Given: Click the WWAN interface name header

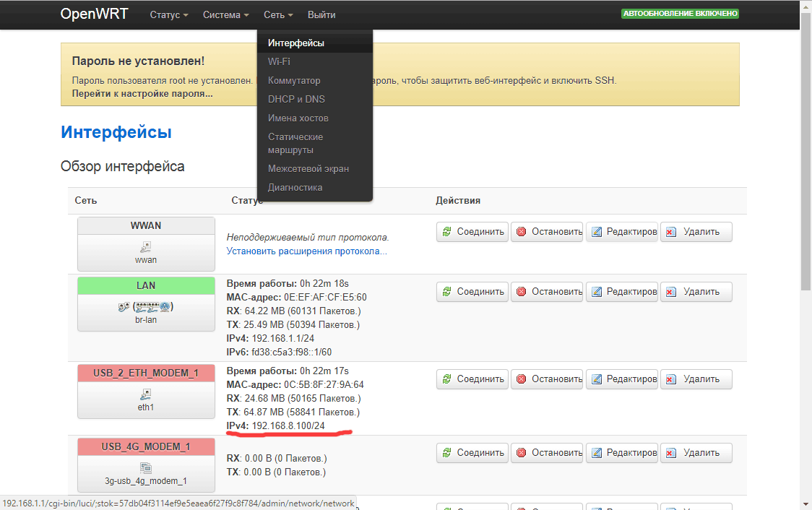Looking at the screenshot, I should [146, 226].
